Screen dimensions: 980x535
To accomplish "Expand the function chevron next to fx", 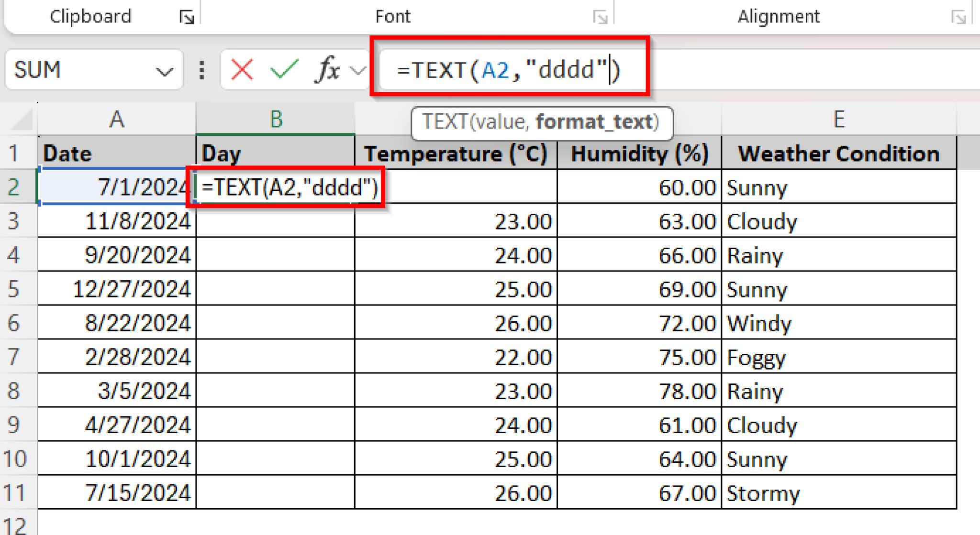I will 356,70.
